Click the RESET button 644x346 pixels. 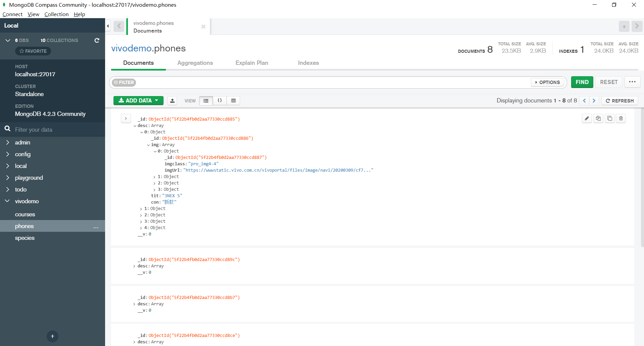coord(609,82)
